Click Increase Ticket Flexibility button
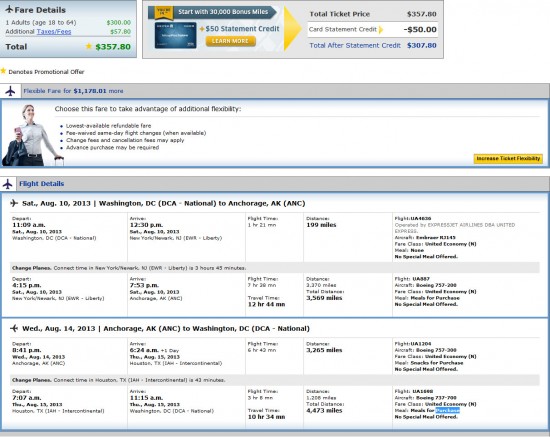Viewport: 550px width, 437px height. tap(508, 159)
